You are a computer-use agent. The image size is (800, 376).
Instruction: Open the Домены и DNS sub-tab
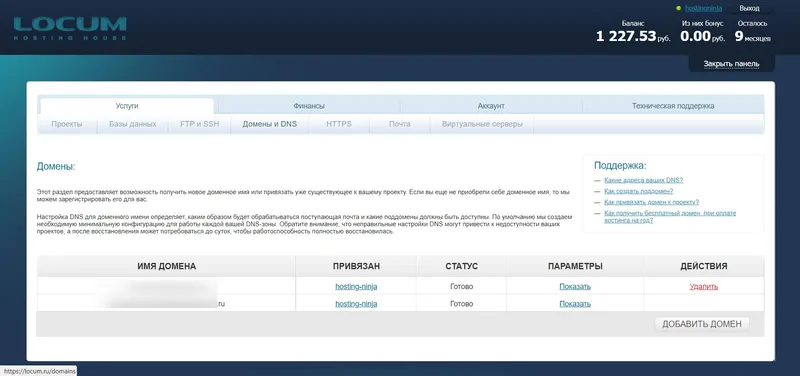coord(269,124)
